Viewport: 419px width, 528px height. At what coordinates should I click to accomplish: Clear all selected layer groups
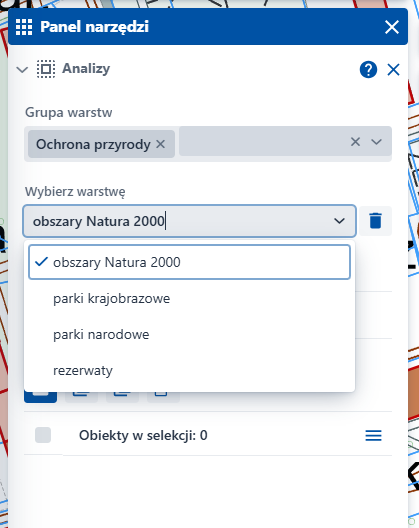355,142
